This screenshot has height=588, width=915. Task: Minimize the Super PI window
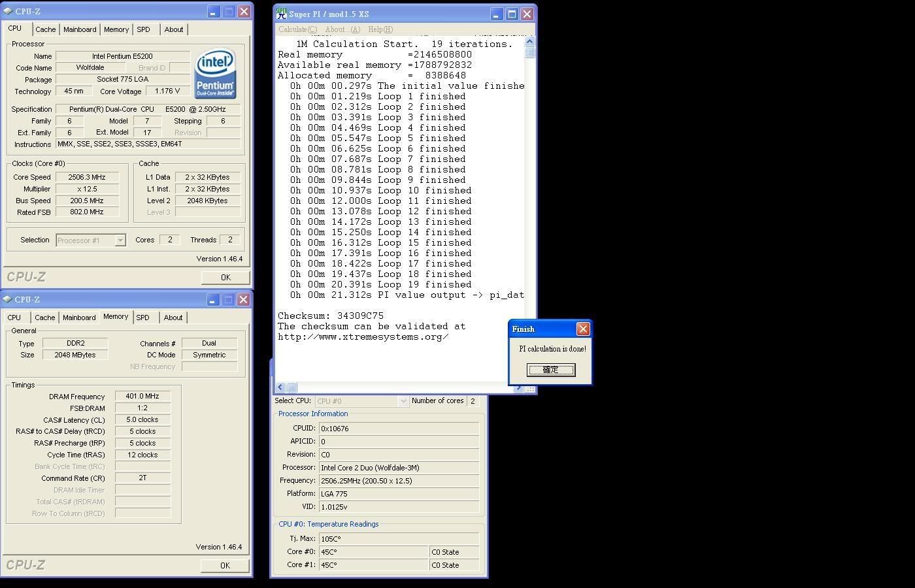click(496, 14)
